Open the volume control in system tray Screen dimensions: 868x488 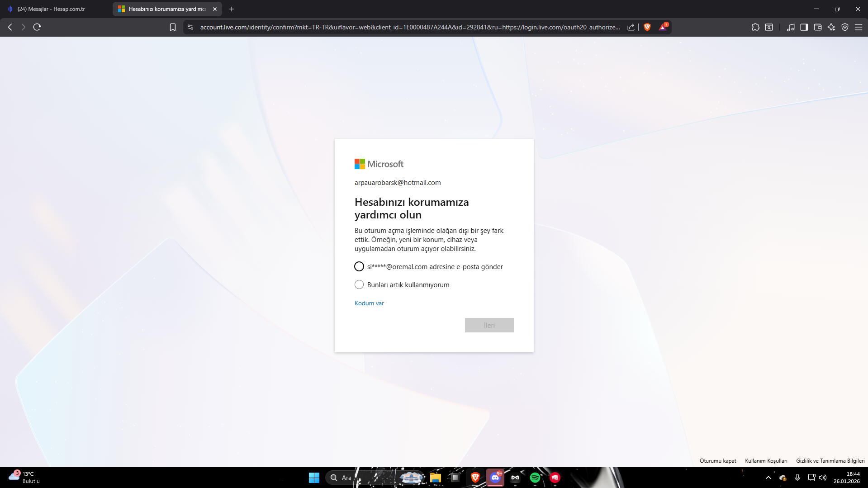coord(823,478)
